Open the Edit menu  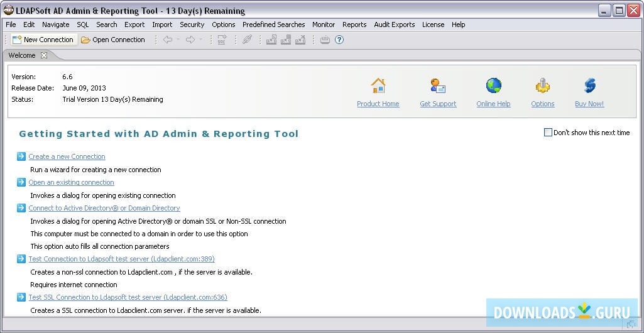(29, 25)
